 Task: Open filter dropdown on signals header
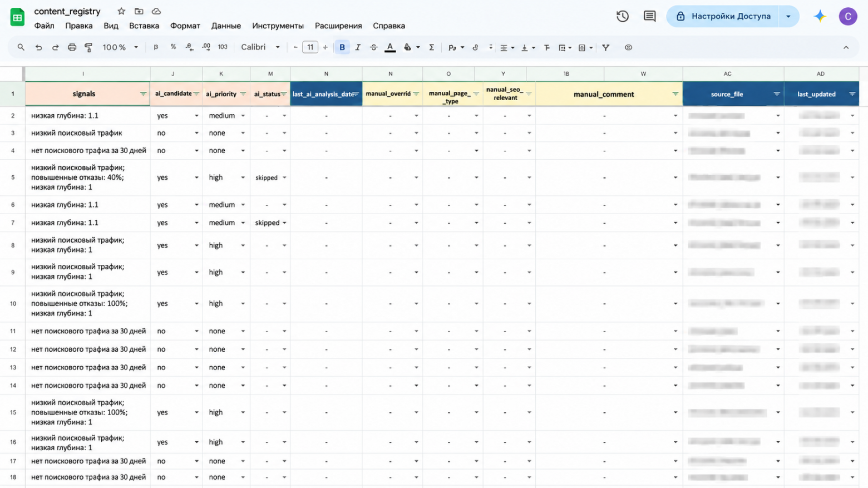(x=143, y=94)
